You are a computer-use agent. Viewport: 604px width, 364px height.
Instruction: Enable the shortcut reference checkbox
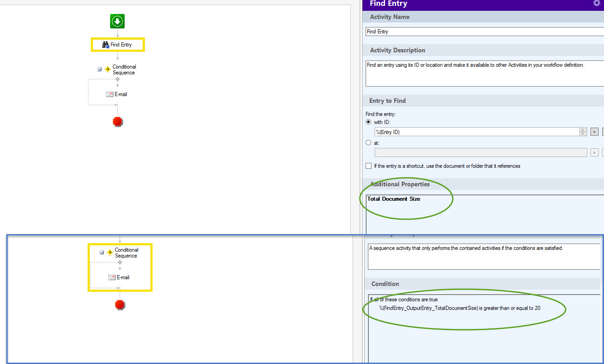point(368,166)
